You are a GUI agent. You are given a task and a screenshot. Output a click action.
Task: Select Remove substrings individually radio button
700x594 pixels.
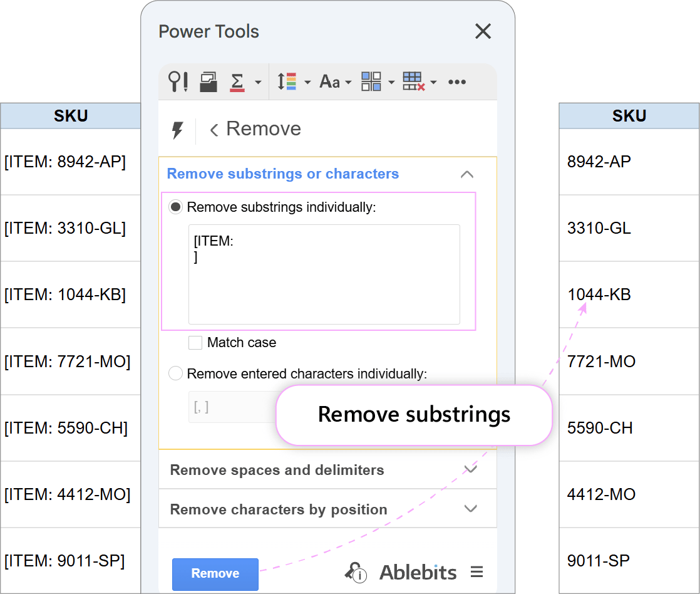point(176,207)
